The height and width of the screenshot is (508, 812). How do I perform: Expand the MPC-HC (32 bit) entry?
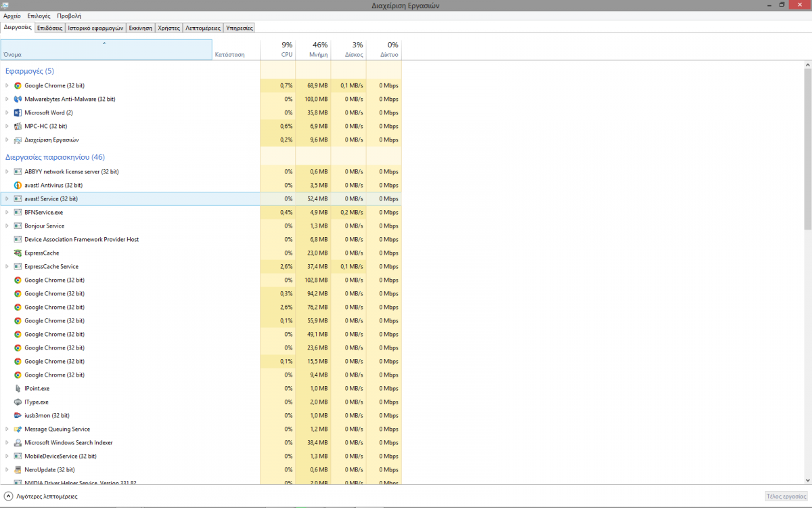7,126
